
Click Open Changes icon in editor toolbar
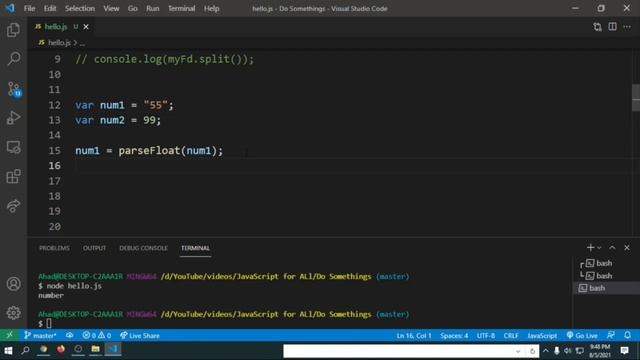(597, 27)
